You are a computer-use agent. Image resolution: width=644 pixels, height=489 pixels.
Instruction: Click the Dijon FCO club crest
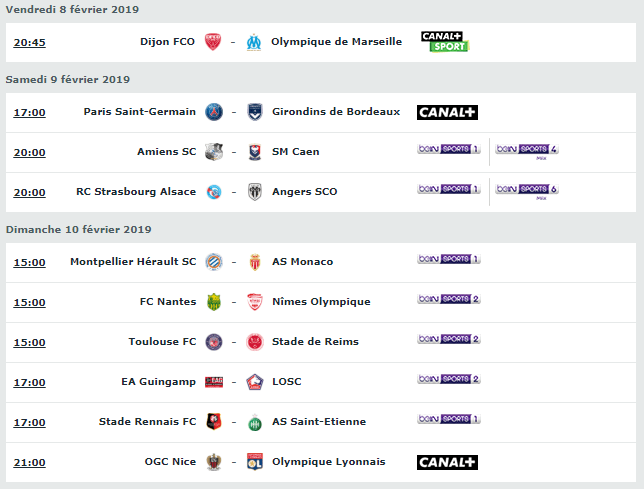tap(213, 42)
